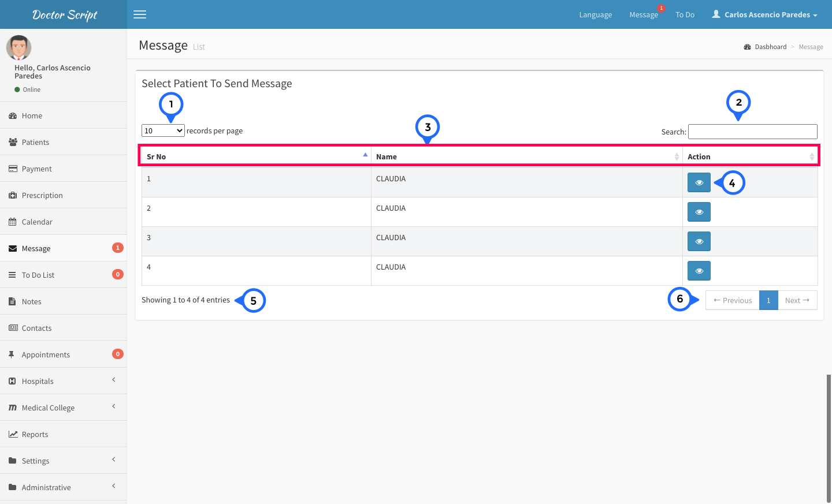
Task: Go to Previous page
Action: [x=733, y=300]
